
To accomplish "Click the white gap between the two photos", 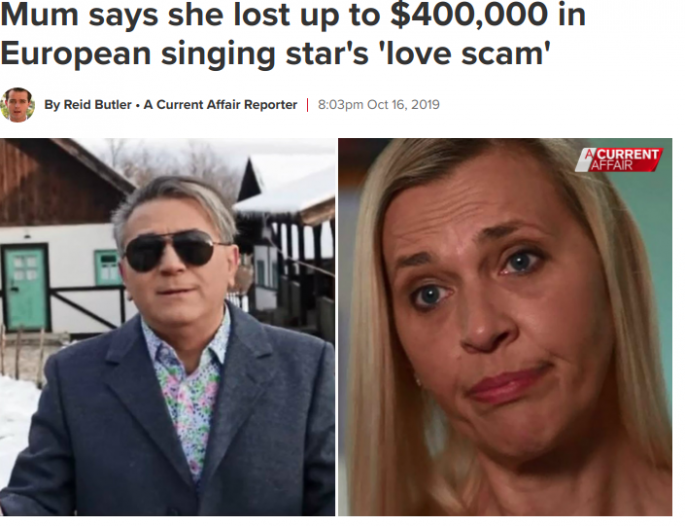I will click(337, 327).
